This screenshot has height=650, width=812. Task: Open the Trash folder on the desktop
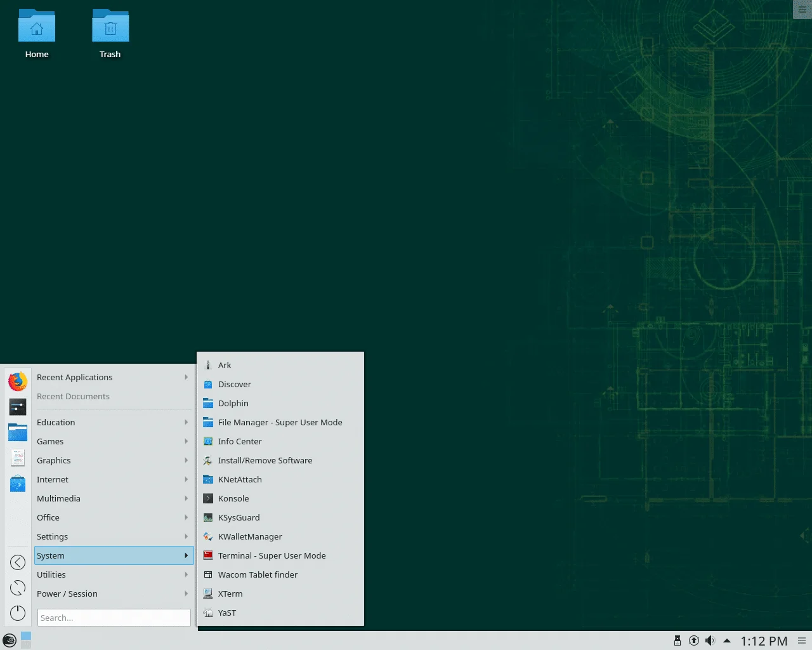pos(110,34)
